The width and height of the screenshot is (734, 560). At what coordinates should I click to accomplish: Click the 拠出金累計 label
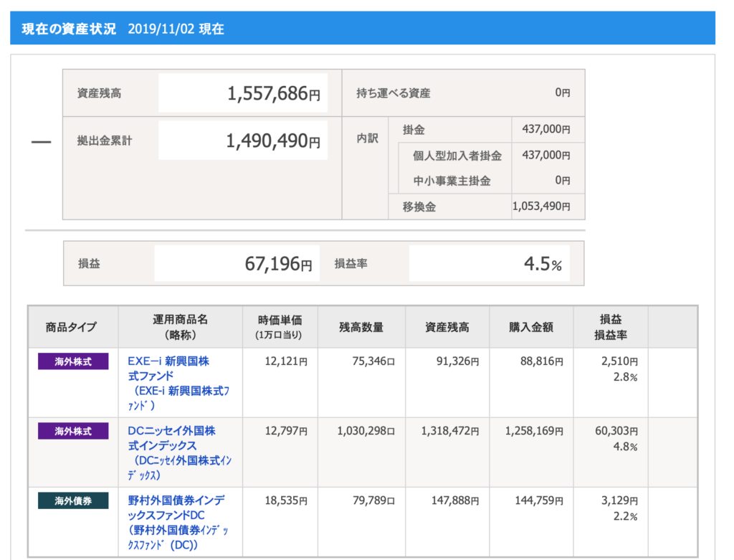coord(105,141)
